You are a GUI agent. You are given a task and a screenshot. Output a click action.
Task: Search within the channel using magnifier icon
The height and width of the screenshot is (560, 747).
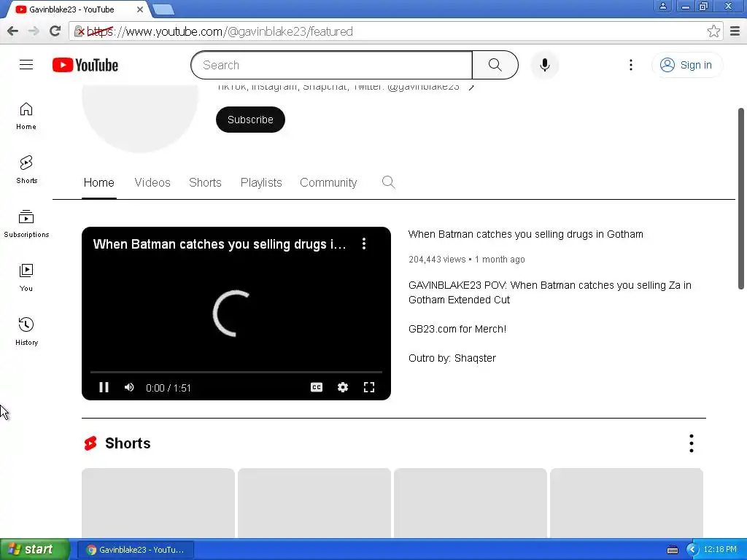(x=388, y=182)
